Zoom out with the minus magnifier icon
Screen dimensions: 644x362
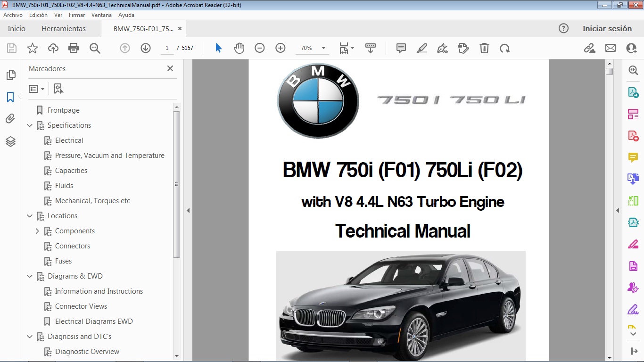260,48
